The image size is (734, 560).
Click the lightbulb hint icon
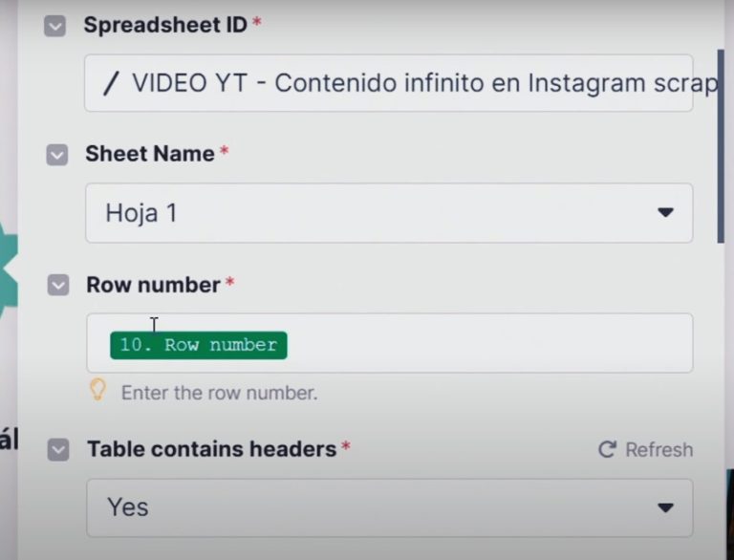(97, 390)
